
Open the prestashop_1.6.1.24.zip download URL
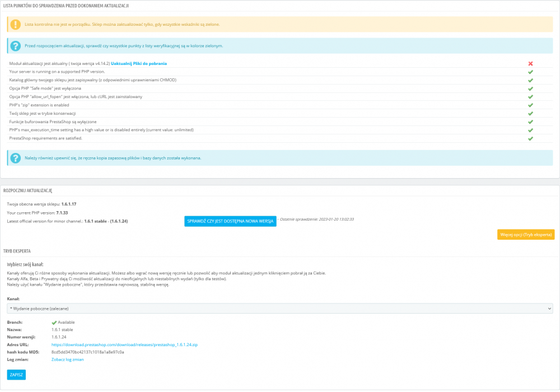click(x=124, y=345)
